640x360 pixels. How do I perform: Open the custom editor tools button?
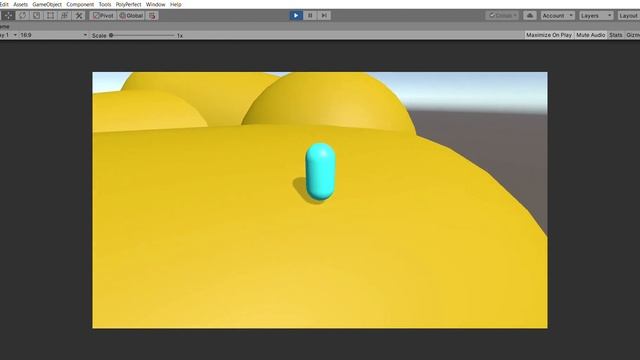[79, 16]
